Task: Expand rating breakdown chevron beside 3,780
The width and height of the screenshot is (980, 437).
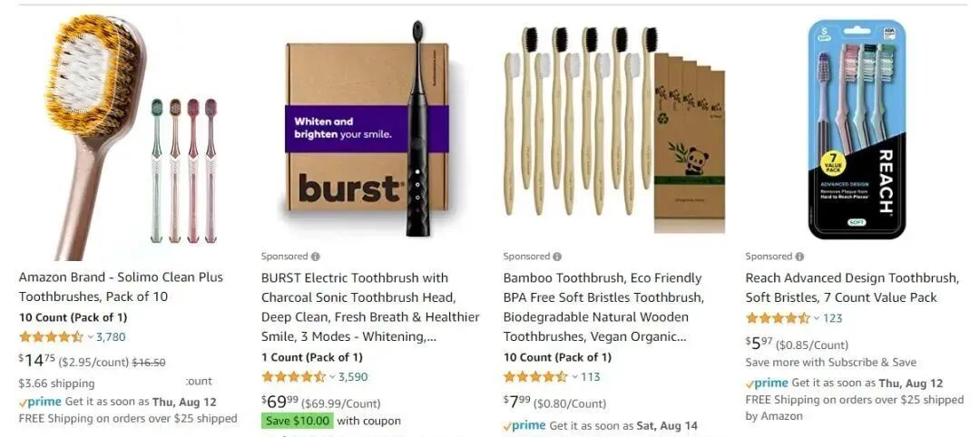Action: pos(90,337)
